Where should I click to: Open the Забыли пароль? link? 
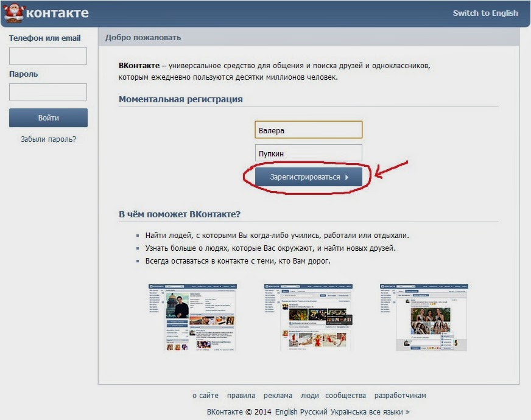tap(48, 139)
